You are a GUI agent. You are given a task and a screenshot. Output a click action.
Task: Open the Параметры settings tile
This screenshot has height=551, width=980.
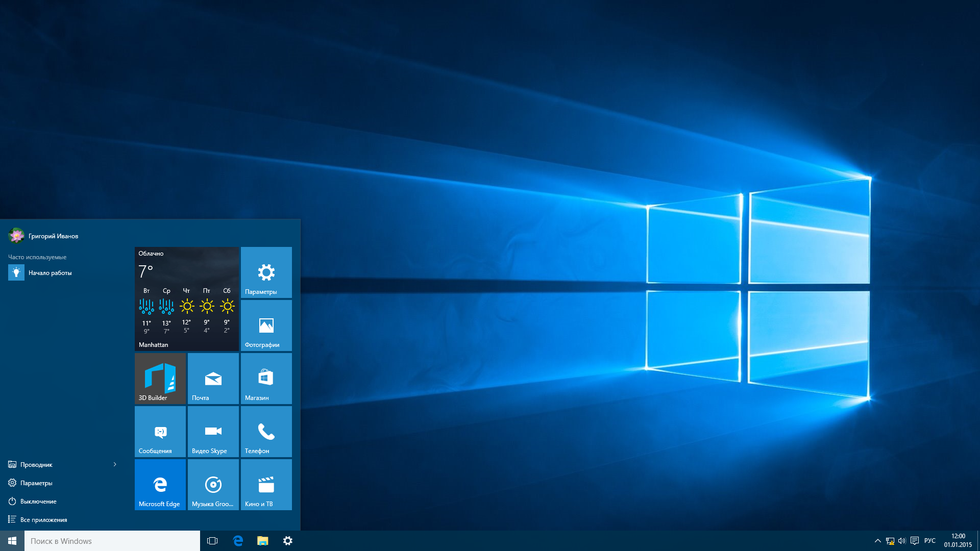266,272
